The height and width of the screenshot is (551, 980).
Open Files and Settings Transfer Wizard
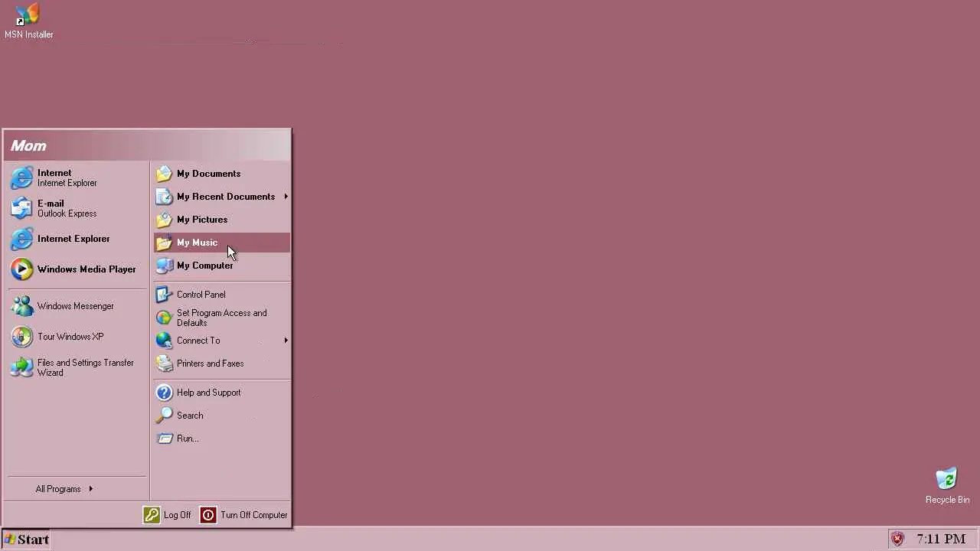point(76,367)
